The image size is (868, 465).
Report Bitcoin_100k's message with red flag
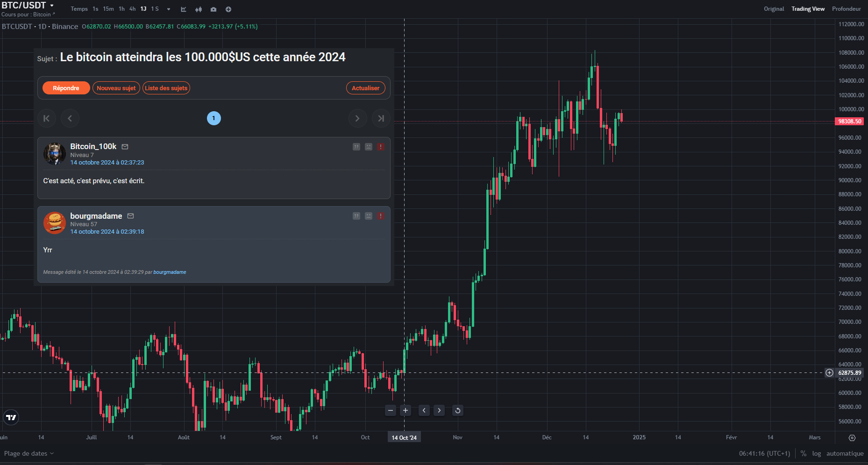(381, 147)
